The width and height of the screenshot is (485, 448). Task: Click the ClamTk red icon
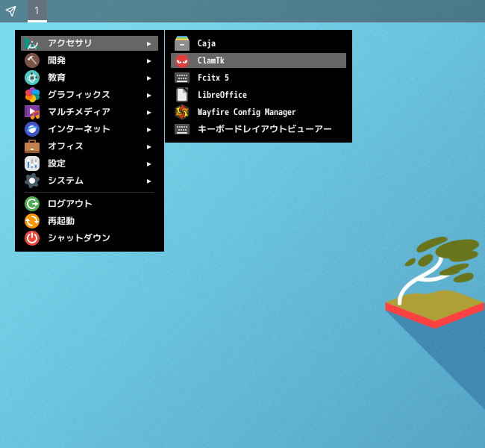click(x=182, y=60)
